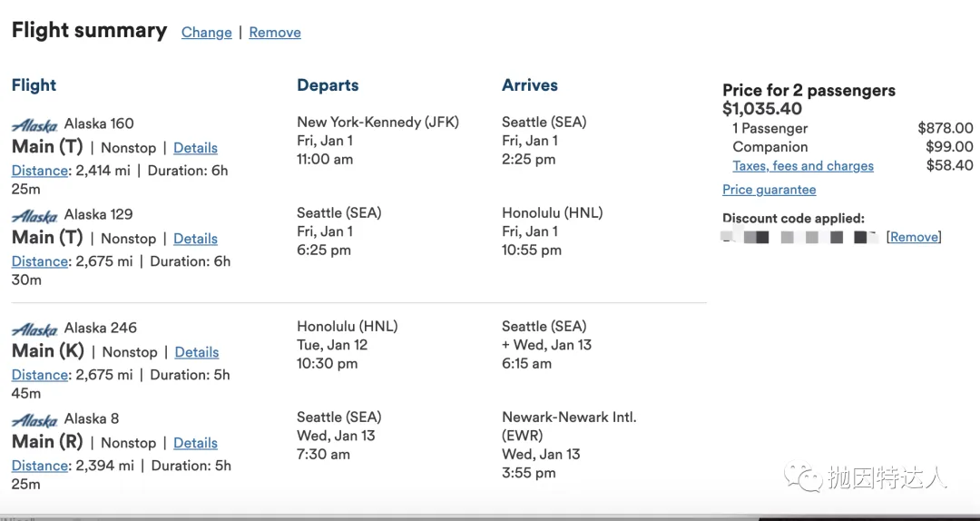Click the total price $1,035.40

762,109
